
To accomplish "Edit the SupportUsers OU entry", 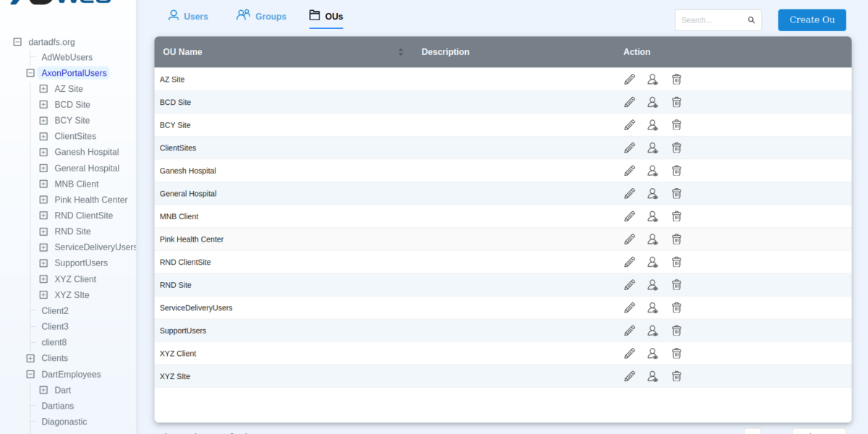I will [x=629, y=331].
